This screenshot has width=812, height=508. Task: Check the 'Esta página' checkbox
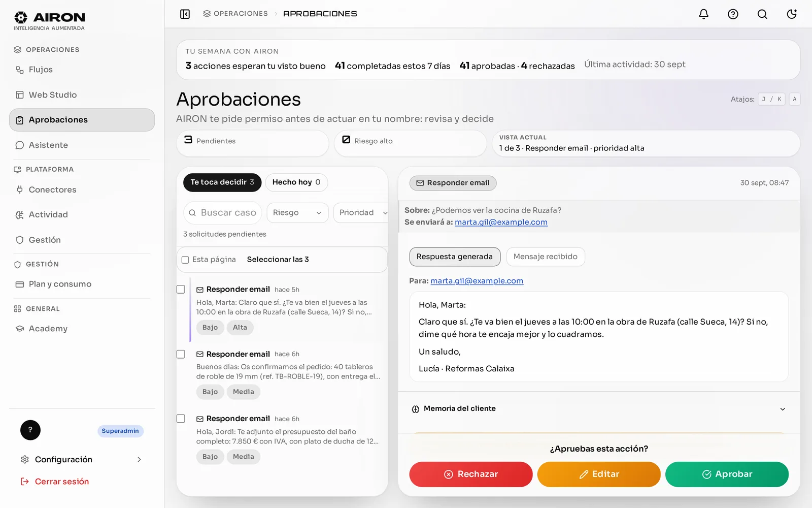click(x=185, y=260)
